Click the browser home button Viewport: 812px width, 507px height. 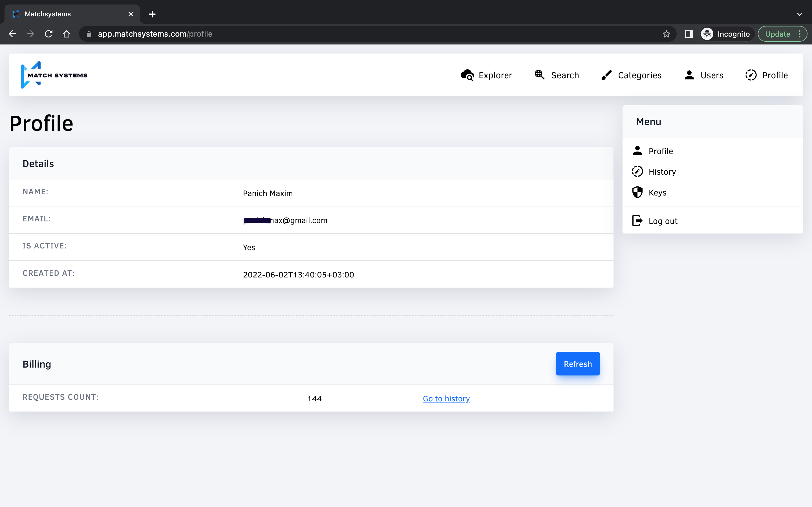point(67,34)
